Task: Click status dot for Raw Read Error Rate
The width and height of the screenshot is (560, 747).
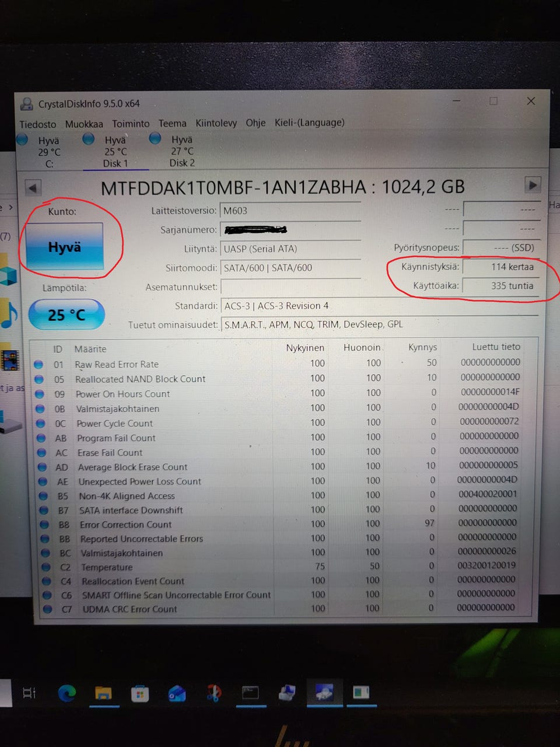Action: pos(38,364)
